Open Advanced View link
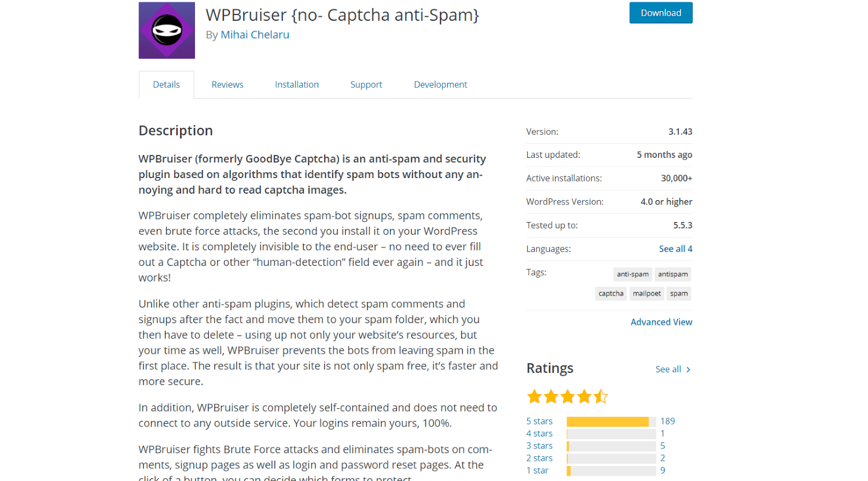868x481 pixels. [x=661, y=322]
